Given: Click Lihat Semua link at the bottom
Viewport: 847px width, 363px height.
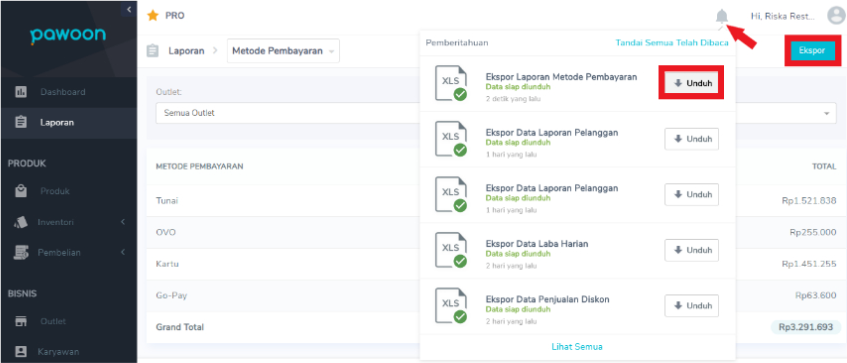Looking at the screenshot, I should [x=577, y=347].
